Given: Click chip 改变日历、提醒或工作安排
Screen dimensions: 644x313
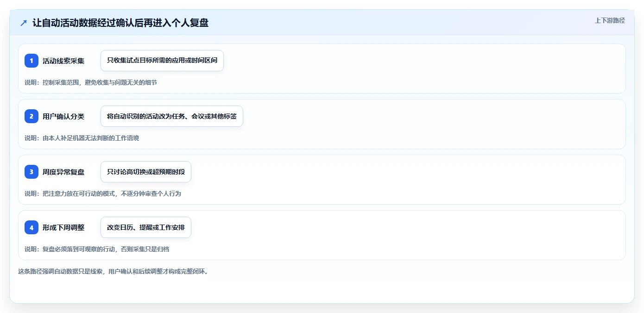Looking at the screenshot, I should [146, 227].
